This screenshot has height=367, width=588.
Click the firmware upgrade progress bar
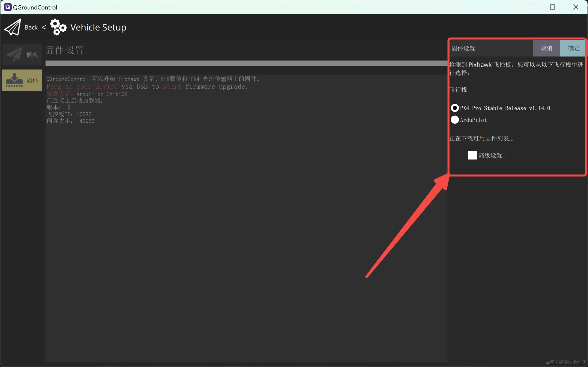pyautogui.click(x=246, y=63)
